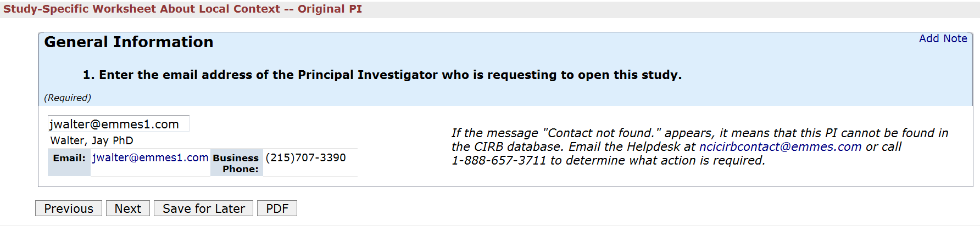Click the General Information heading
The height and width of the screenshot is (226, 980).
point(129,42)
